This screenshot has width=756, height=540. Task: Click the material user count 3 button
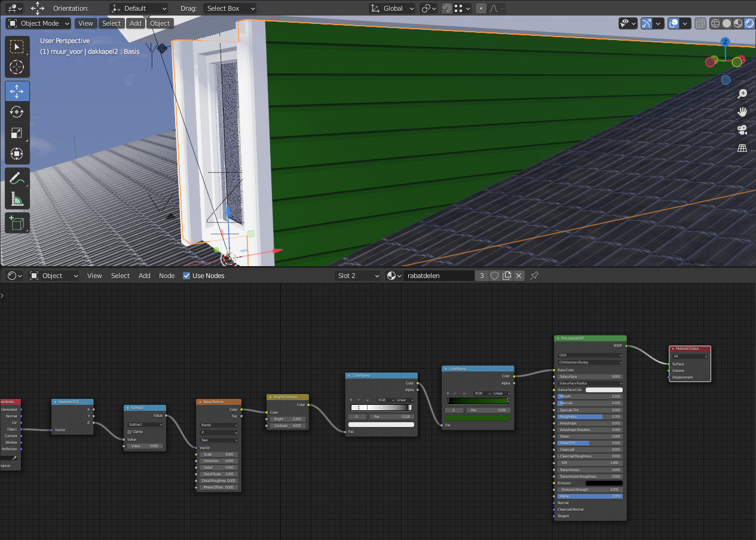click(x=482, y=276)
